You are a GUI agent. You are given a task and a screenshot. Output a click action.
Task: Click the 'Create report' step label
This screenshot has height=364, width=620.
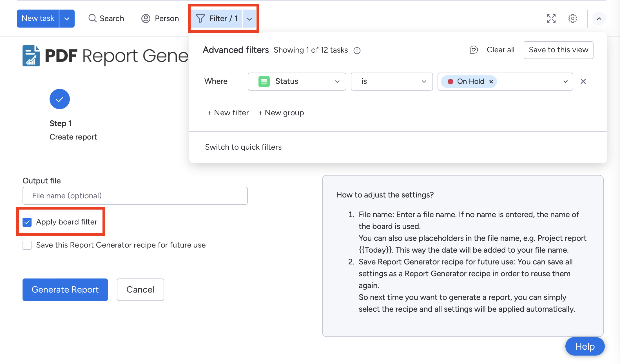(73, 137)
